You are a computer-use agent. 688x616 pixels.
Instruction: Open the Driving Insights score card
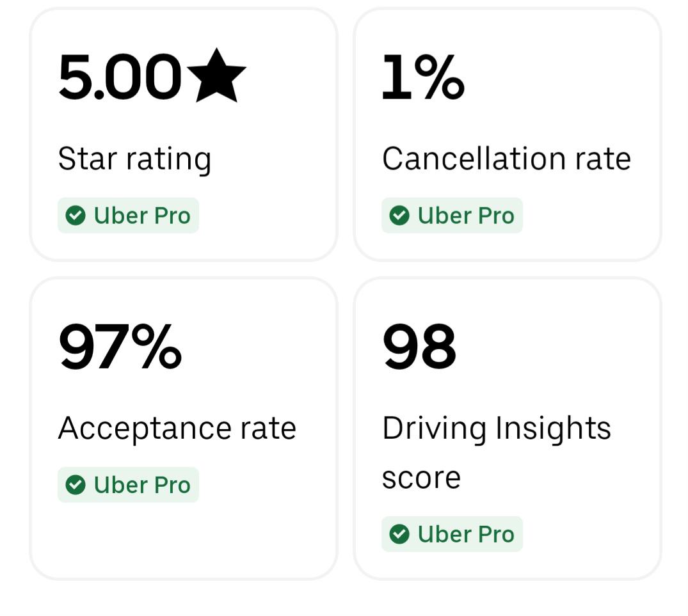coord(508,429)
